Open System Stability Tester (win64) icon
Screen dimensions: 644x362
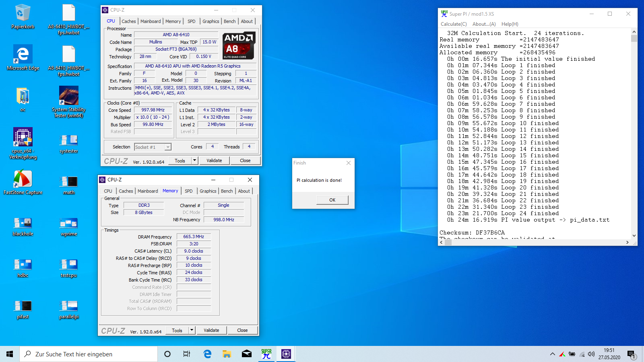coord(69,102)
